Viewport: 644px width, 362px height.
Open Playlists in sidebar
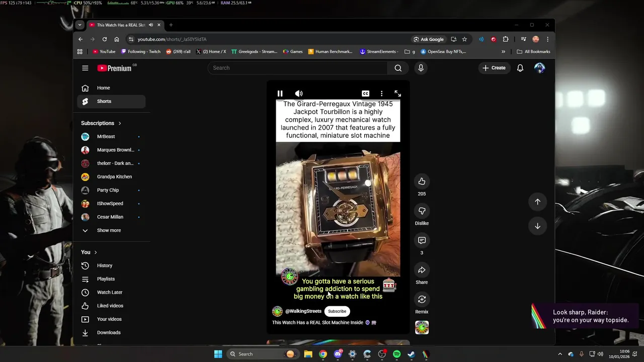111,279
